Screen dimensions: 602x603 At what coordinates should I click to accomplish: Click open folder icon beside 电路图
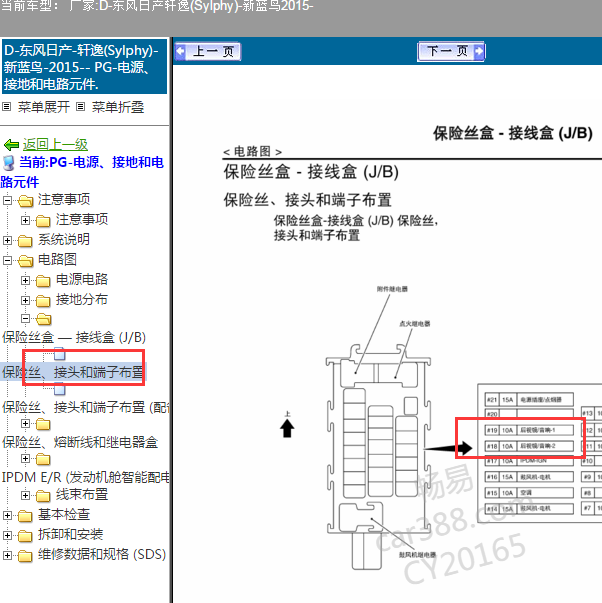pyautogui.click(x=25, y=261)
